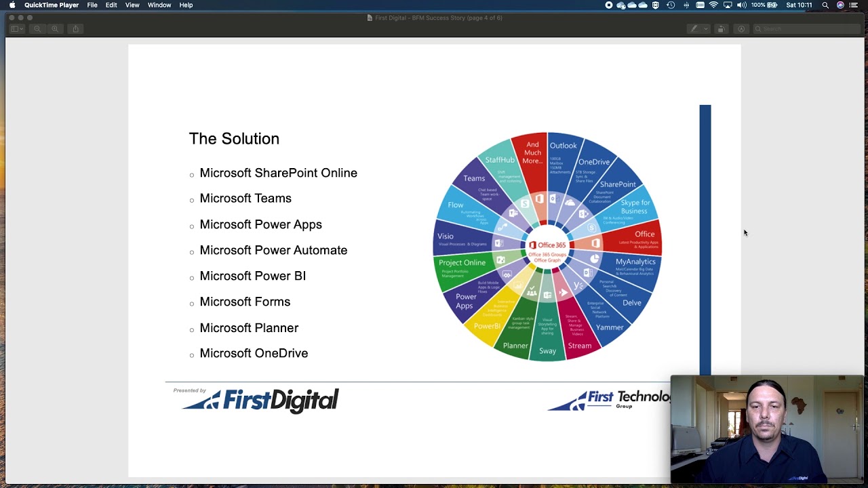The height and width of the screenshot is (488, 868).
Task: Open the Window menu
Action: pyautogui.click(x=159, y=5)
